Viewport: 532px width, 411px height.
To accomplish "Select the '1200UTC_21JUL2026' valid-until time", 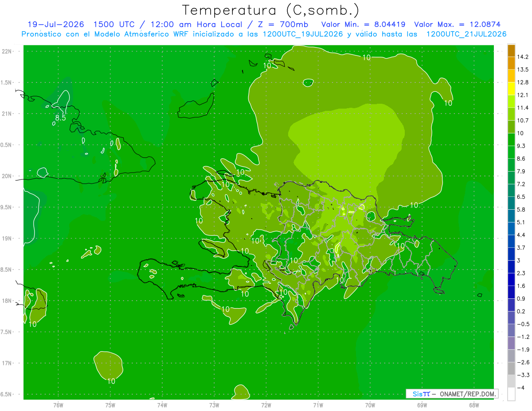I will 466,34.
